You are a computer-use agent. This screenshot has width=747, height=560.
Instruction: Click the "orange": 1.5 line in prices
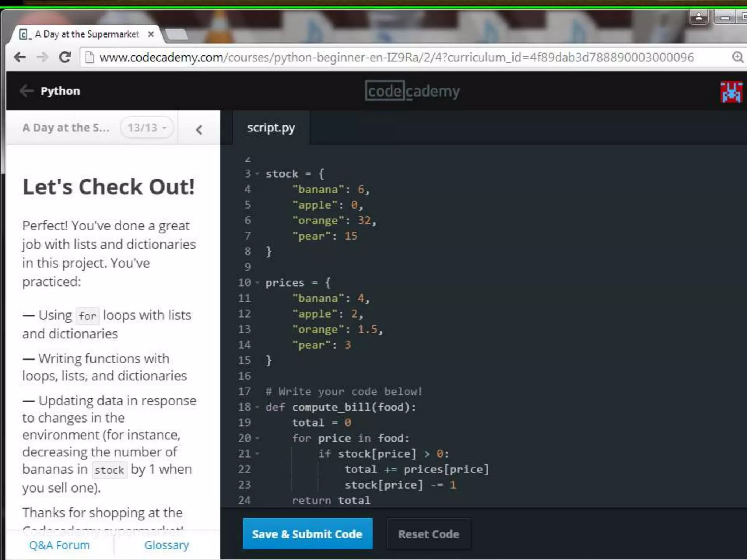[x=337, y=329]
